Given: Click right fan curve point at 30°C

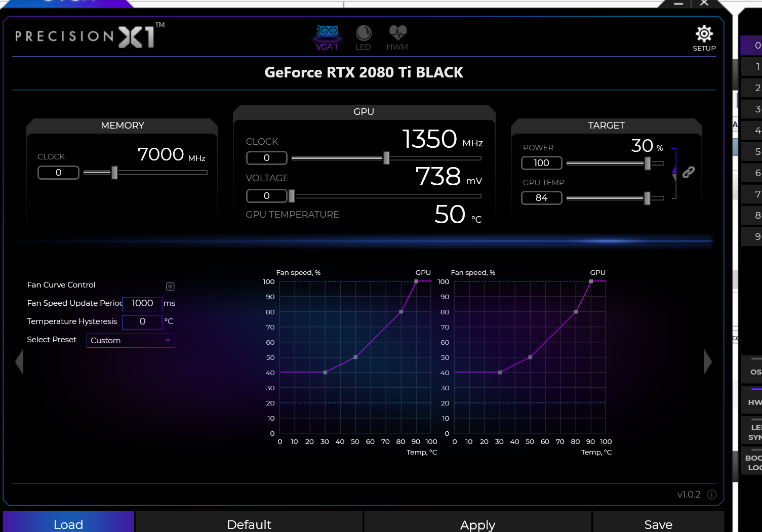Looking at the screenshot, I should tap(500, 373).
